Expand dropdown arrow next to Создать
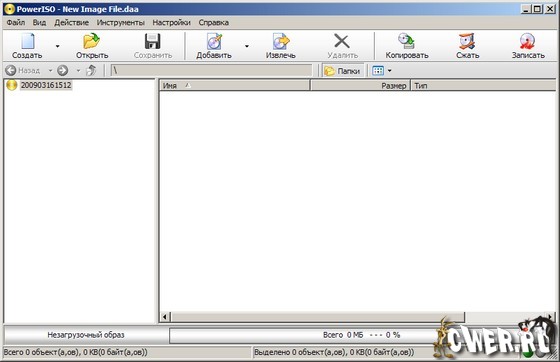 coord(58,46)
